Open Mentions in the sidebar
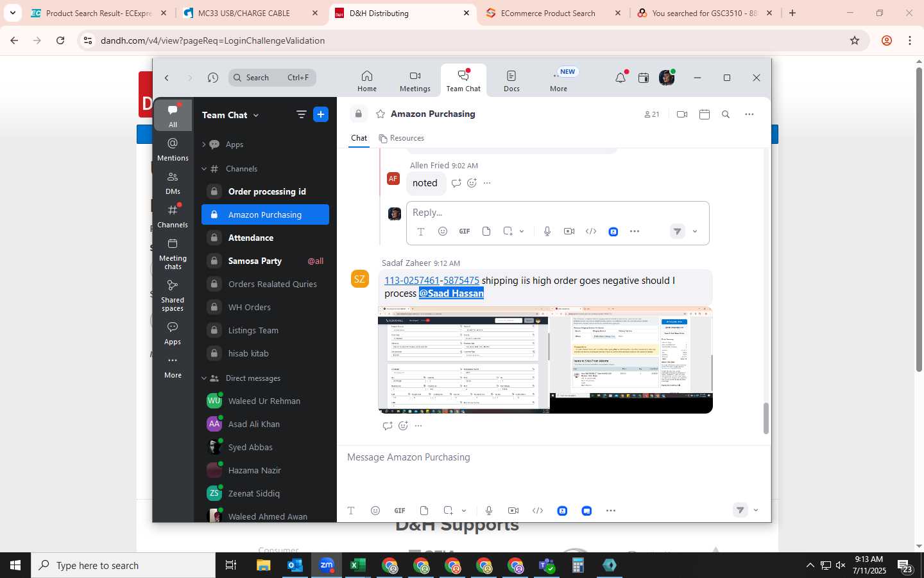This screenshot has height=578, width=924. click(173, 149)
